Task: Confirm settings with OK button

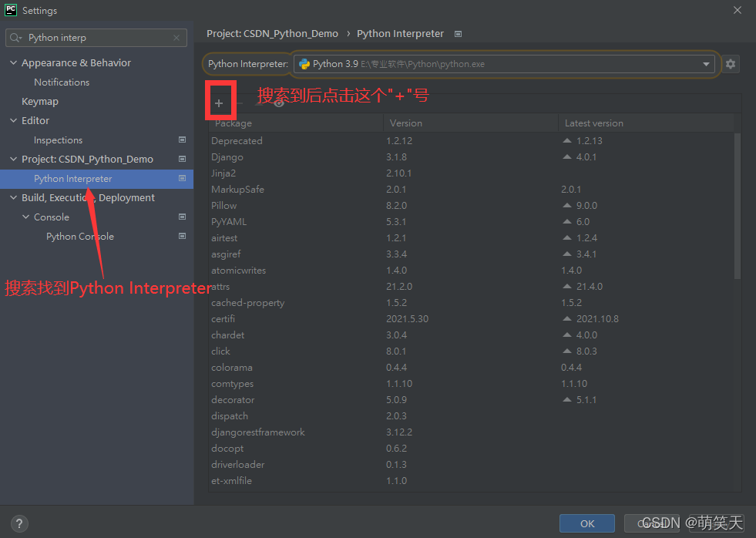Action: click(x=586, y=523)
